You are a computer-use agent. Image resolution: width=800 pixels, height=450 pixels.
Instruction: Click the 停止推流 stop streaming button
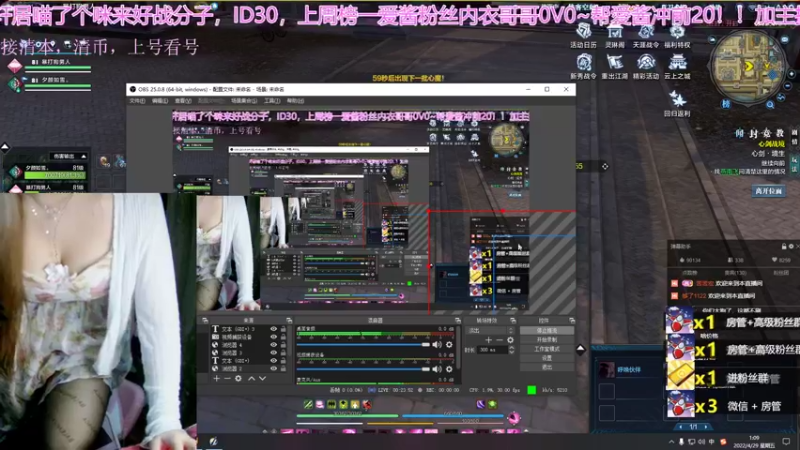pyautogui.click(x=547, y=331)
